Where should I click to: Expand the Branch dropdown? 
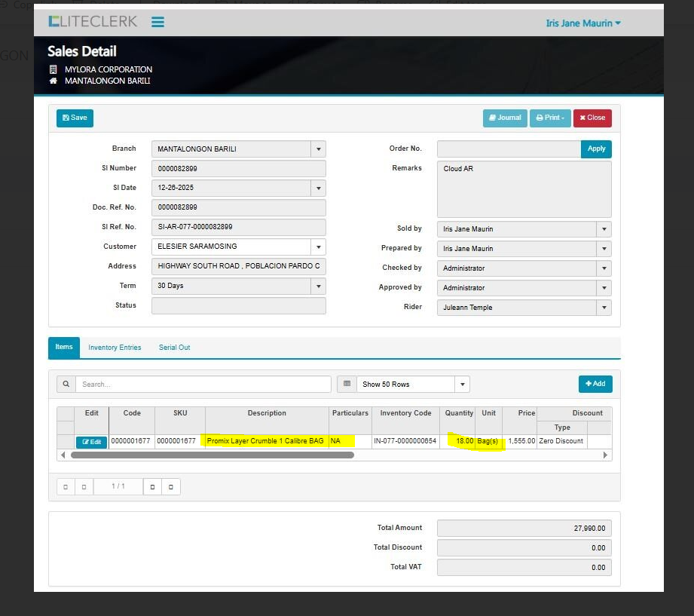318,149
